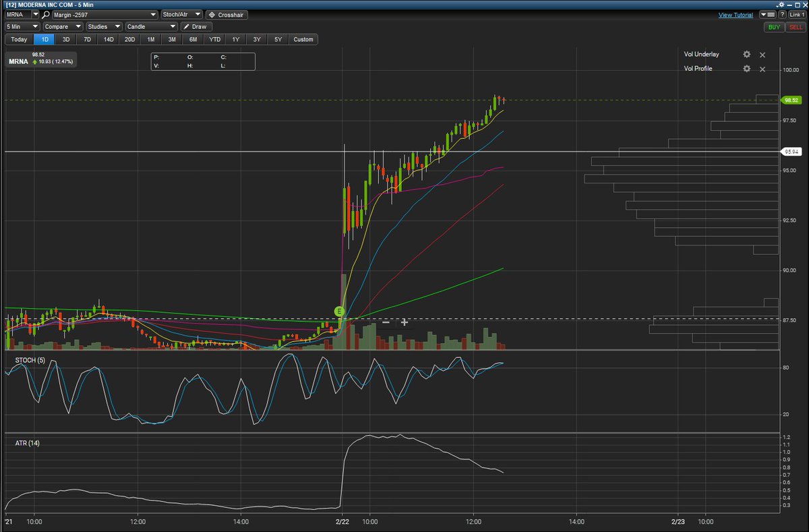Remove the Vol Underlay study
This screenshot has height=532, width=809.
(x=762, y=55)
